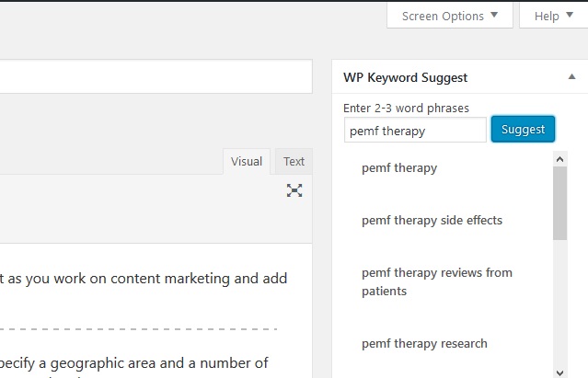588x378 pixels.
Task: Click into the post title field
Action: point(156,76)
